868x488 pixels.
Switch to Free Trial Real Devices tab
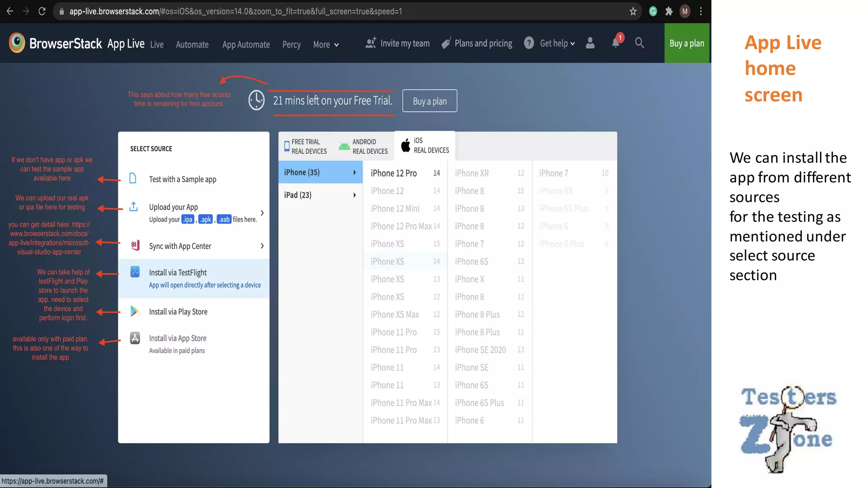click(x=306, y=147)
